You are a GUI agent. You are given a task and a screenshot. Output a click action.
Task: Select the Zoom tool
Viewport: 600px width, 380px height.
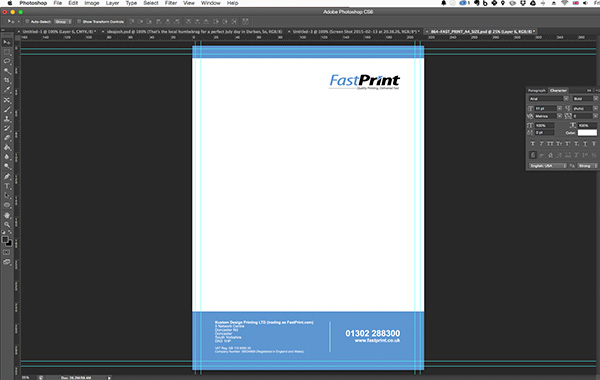click(x=7, y=225)
